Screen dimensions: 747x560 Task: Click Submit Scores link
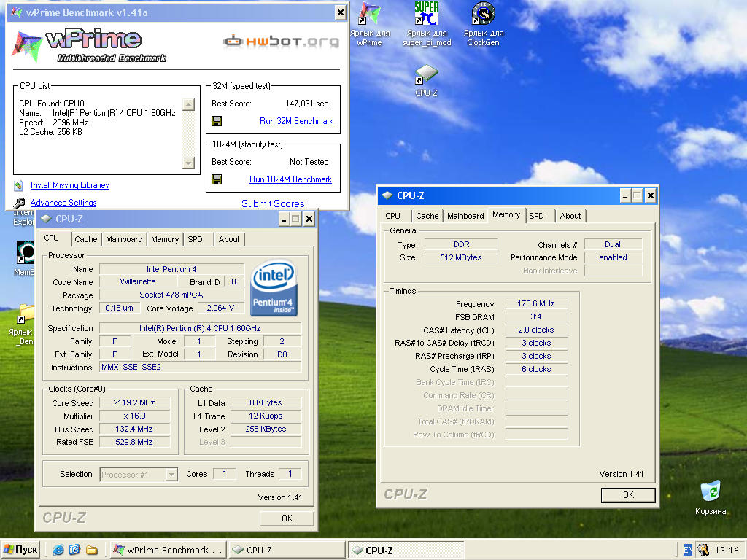pyautogui.click(x=273, y=204)
